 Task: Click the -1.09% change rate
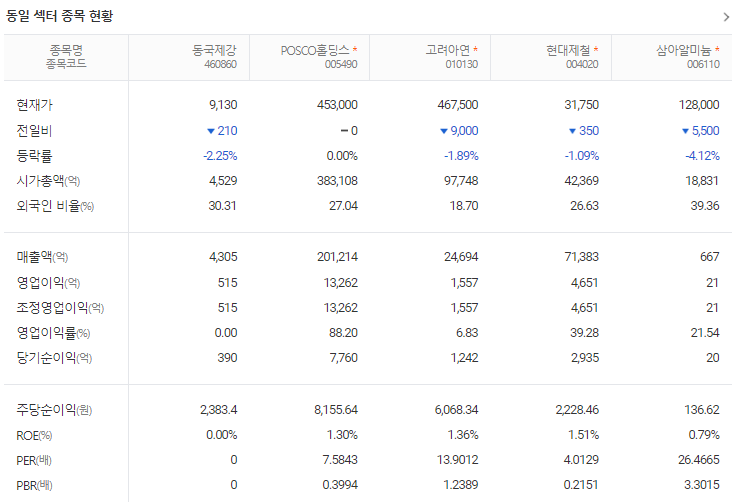pos(582,156)
